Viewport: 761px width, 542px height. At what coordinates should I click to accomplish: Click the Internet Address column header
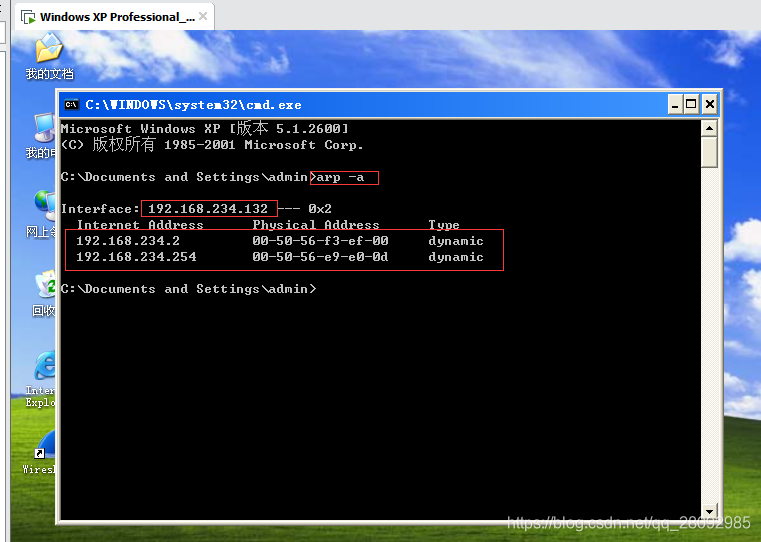coord(140,225)
